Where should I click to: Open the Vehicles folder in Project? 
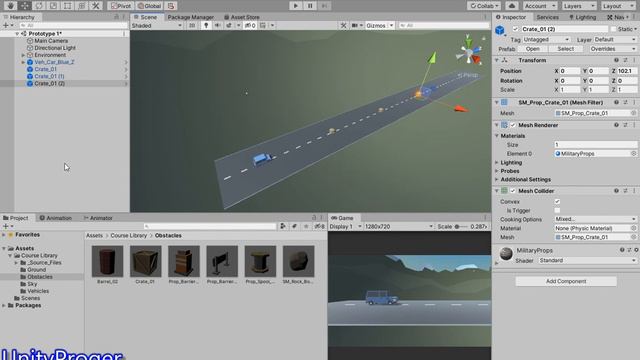click(38, 291)
